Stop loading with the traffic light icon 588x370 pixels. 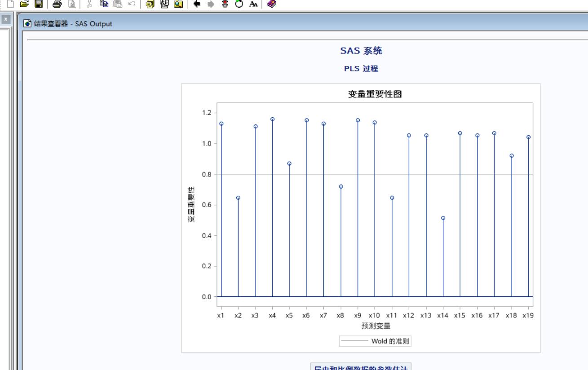point(225,4)
